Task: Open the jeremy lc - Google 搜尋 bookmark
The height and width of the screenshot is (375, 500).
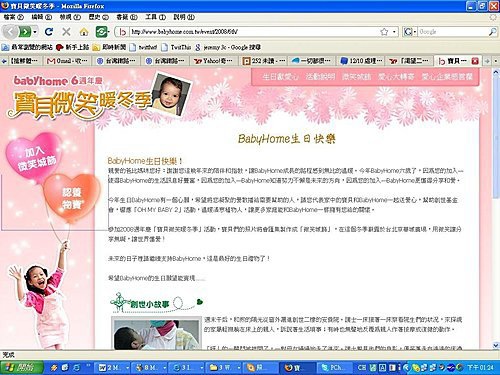Action: pyautogui.click(x=228, y=47)
